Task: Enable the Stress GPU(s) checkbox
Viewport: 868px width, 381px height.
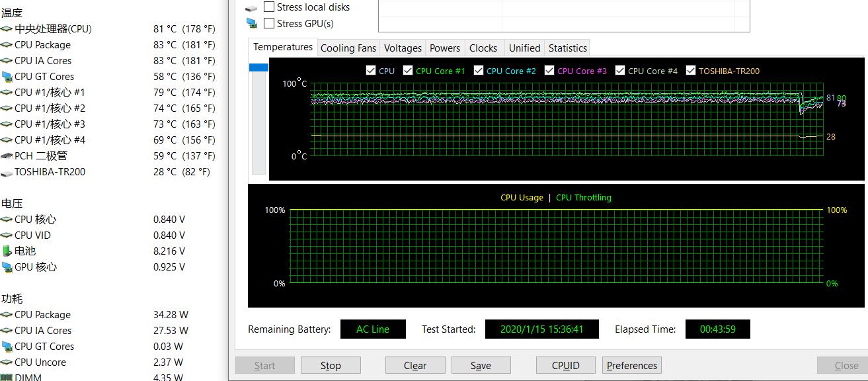Action: point(269,24)
